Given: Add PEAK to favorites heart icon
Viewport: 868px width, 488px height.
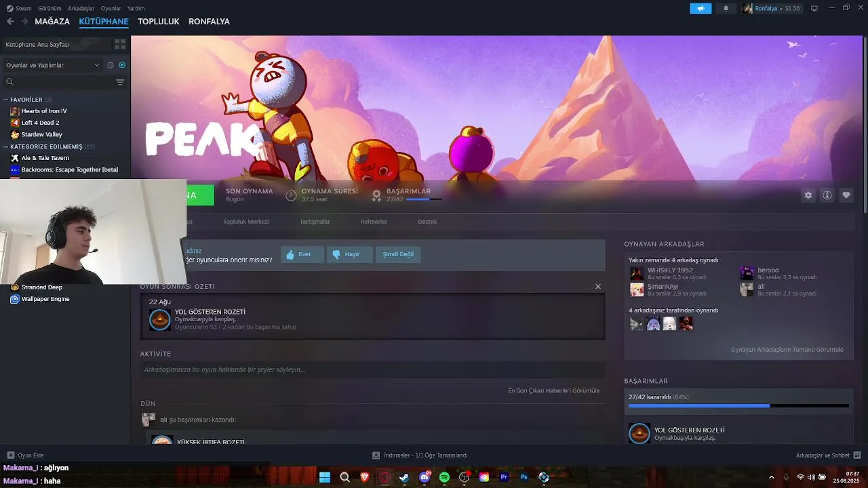Looking at the screenshot, I should point(846,195).
